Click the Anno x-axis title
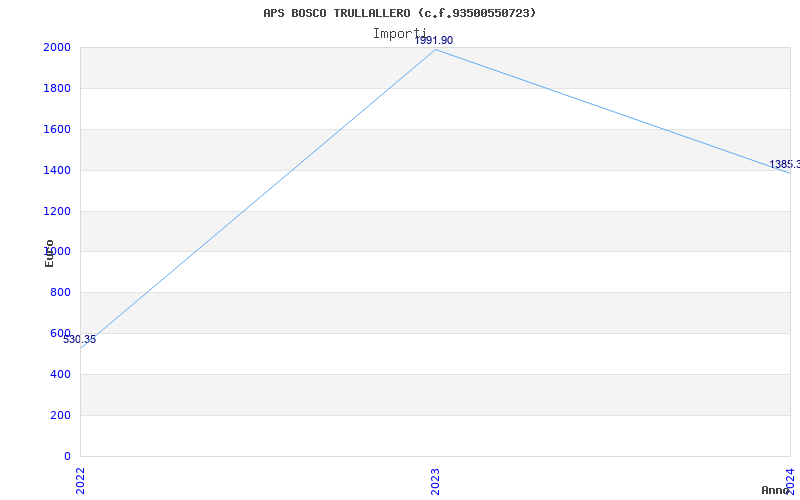The height and width of the screenshot is (500, 800). point(776,491)
